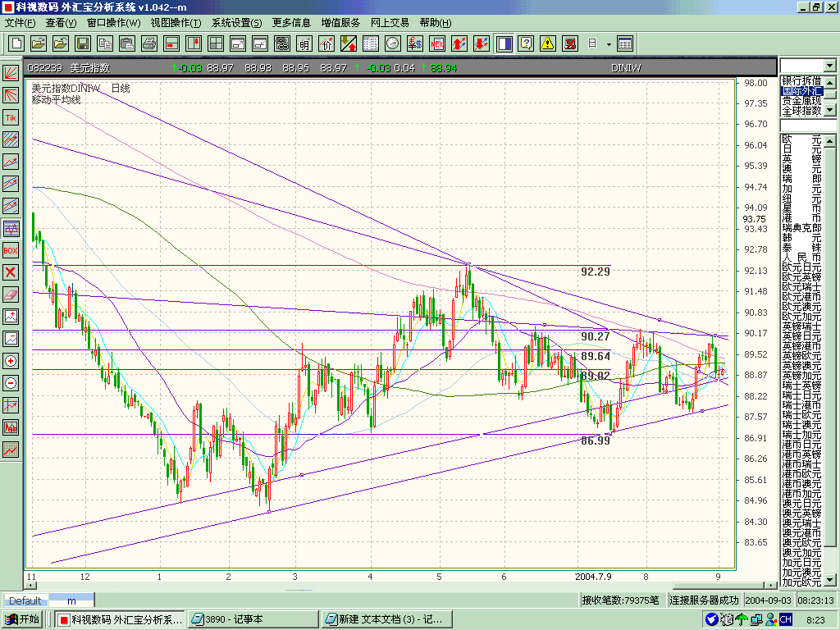Open the 帮助(H) menu

[436, 22]
